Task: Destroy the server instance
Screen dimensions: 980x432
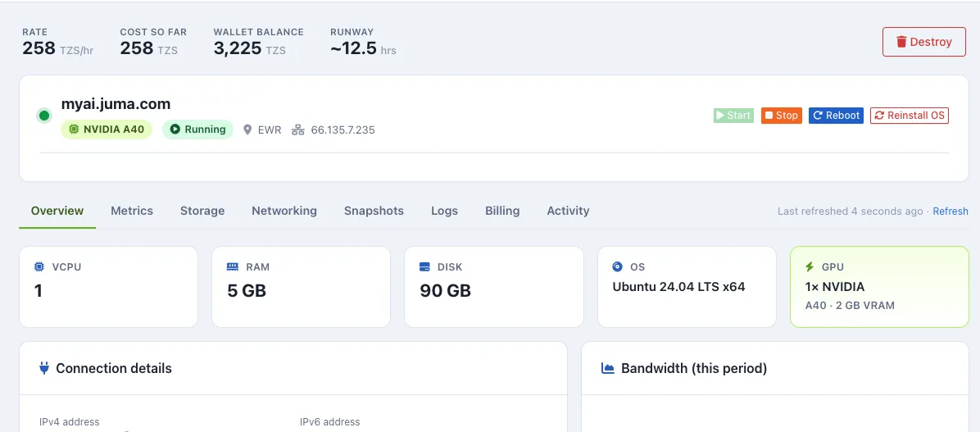Action: 923,42
